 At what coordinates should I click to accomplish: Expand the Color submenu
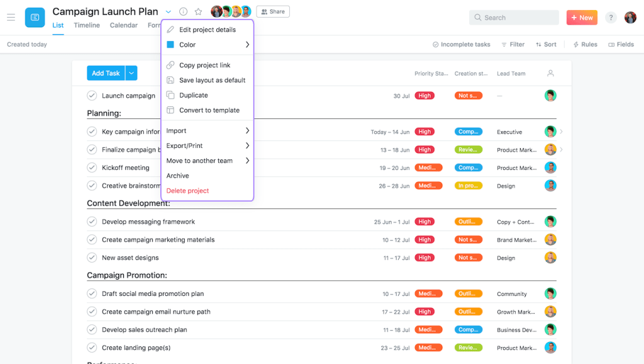[247, 45]
